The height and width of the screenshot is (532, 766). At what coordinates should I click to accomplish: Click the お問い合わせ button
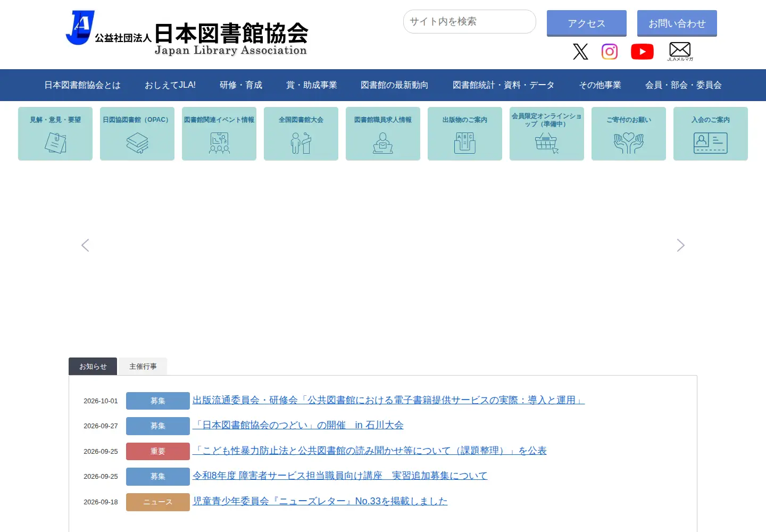tap(677, 23)
